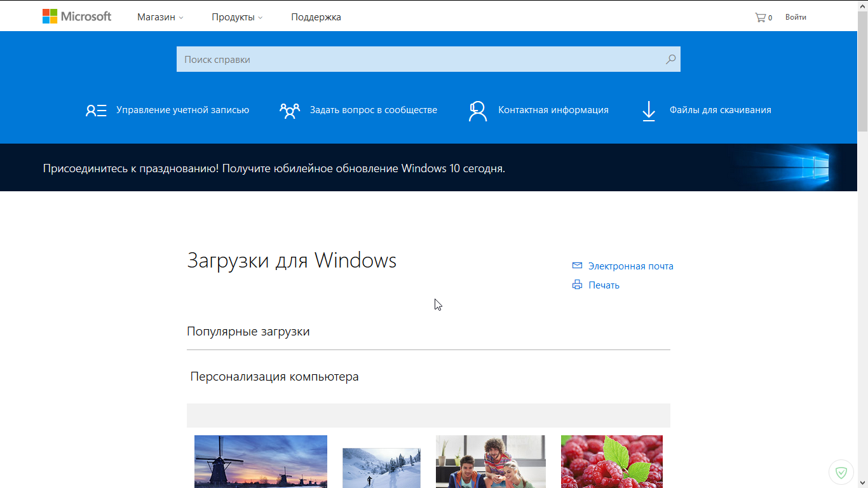Open Контактная информация link

click(x=553, y=110)
